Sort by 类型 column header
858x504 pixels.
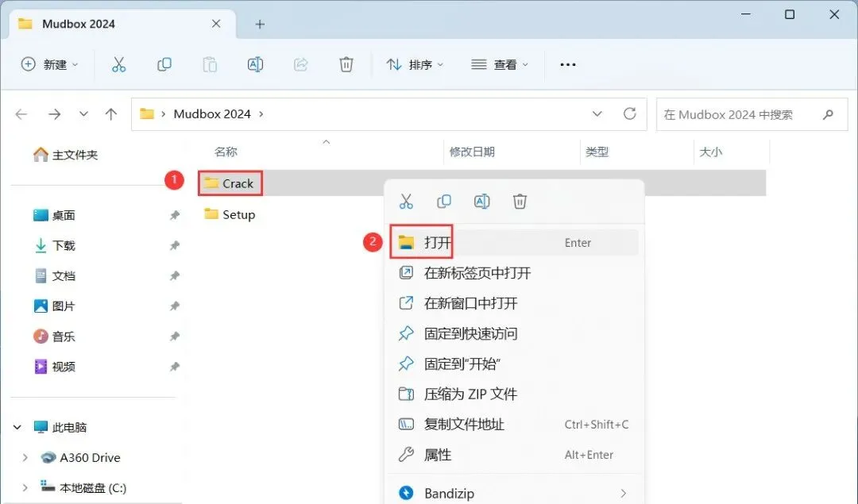(597, 152)
